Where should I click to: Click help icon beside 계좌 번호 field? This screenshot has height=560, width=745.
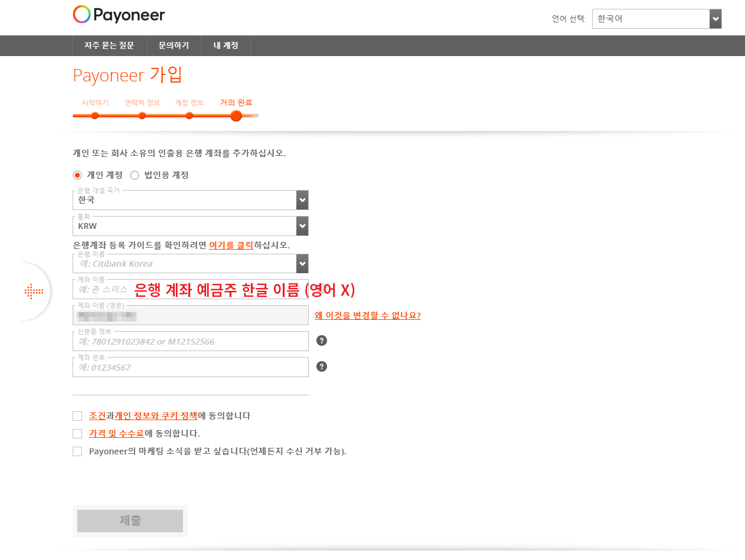coord(322,366)
